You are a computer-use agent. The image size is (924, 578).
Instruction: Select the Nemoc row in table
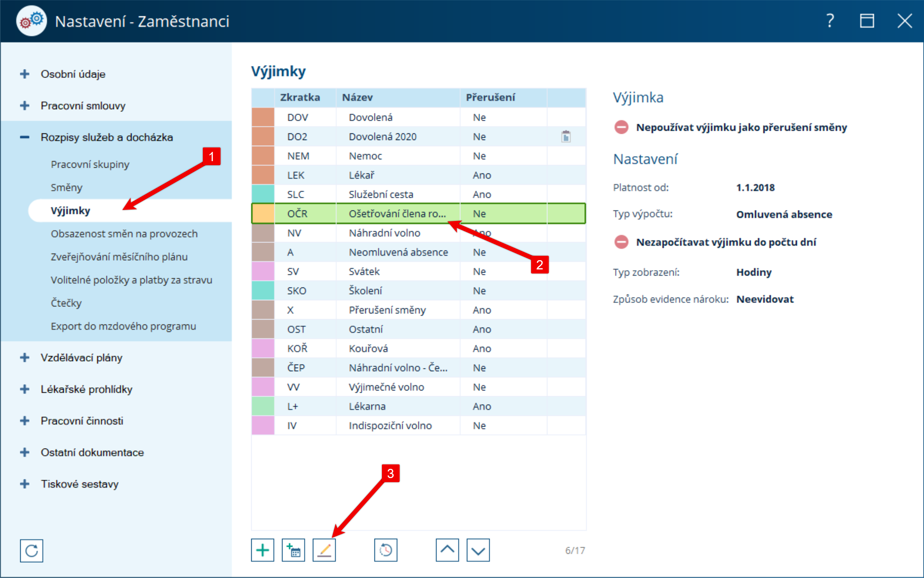coord(365,156)
